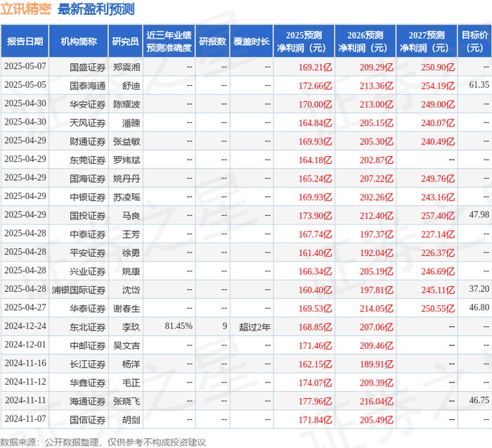The width and height of the screenshot is (492, 448).
Task: Click the 目标价 column header
Action: 474,41
